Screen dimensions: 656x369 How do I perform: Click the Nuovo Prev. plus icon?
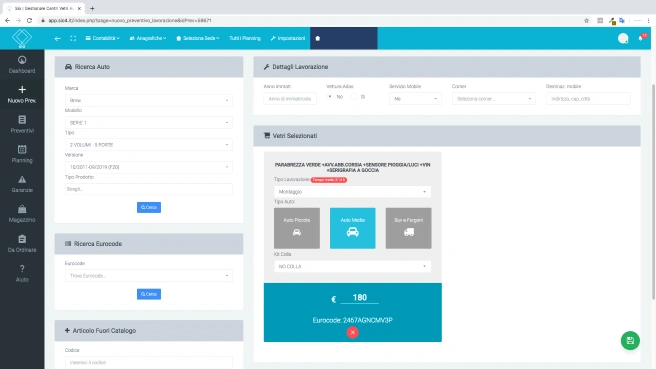22,90
